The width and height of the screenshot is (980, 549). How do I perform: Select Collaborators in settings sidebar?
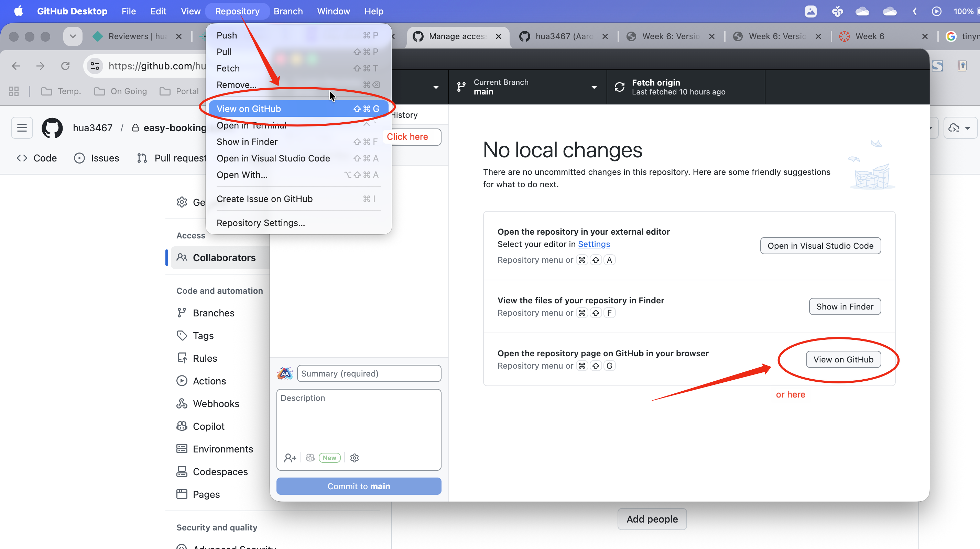coord(220,257)
